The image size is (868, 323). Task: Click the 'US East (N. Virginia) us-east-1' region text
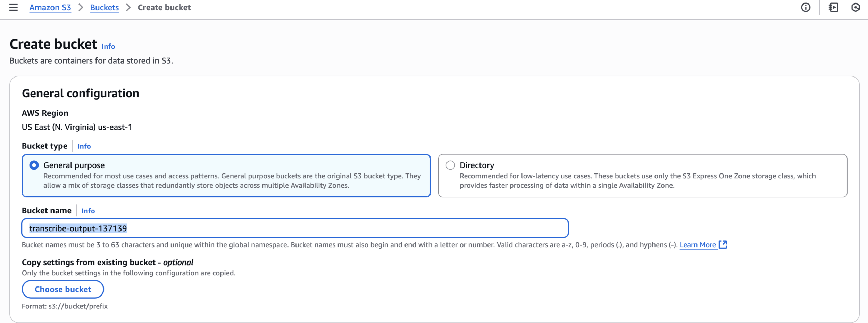pos(77,127)
